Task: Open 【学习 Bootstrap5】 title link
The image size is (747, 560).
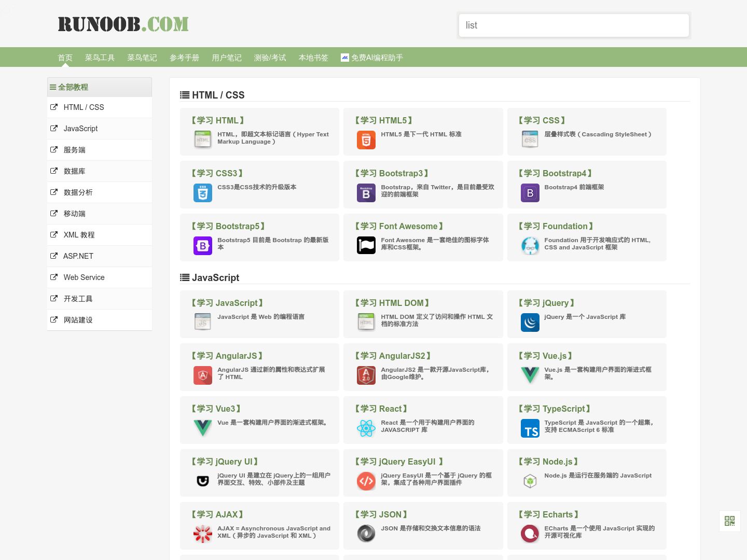Action: coord(228,226)
